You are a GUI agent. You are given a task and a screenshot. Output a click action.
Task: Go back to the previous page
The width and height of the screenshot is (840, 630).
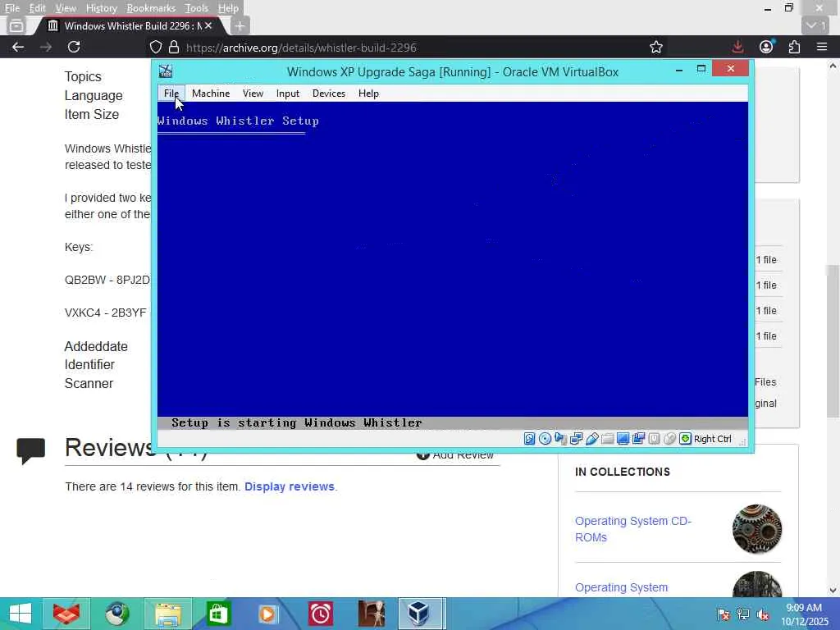coord(18,47)
